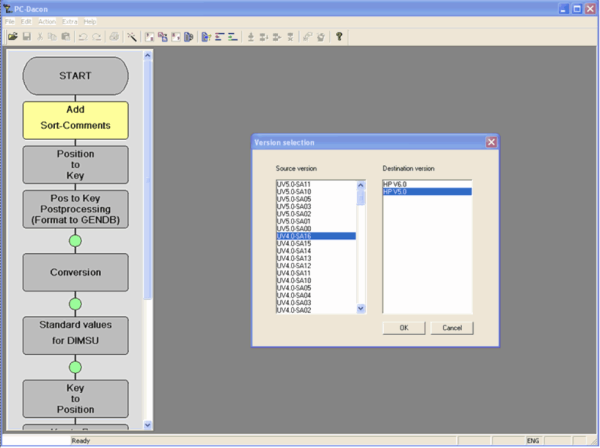The image size is (600, 448).
Task: Select the Position to Key step
Action: pyautogui.click(x=75, y=165)
